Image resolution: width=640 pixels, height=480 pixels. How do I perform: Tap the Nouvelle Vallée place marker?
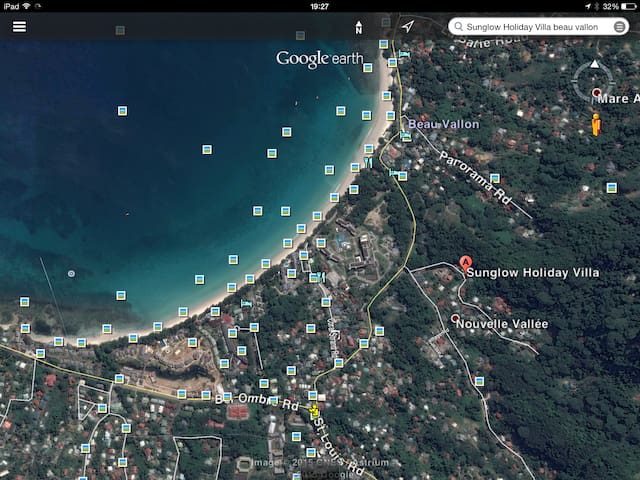(x=455, y=318)
